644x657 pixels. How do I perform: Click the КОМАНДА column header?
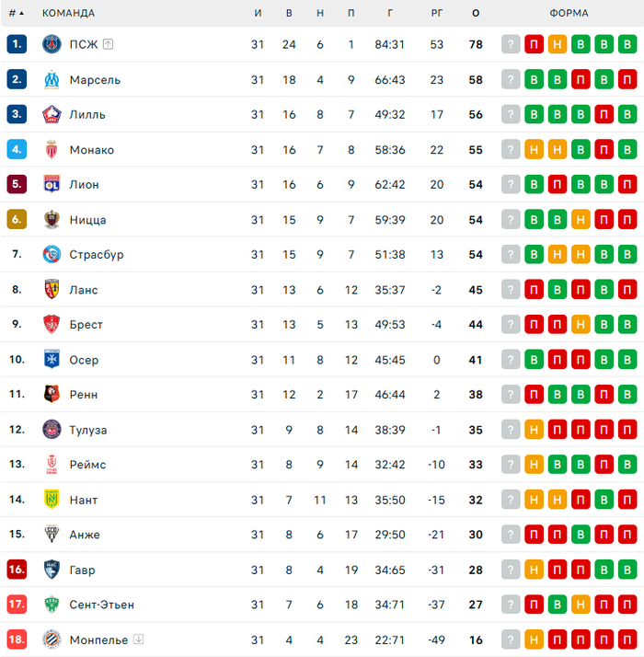(68, 14)
